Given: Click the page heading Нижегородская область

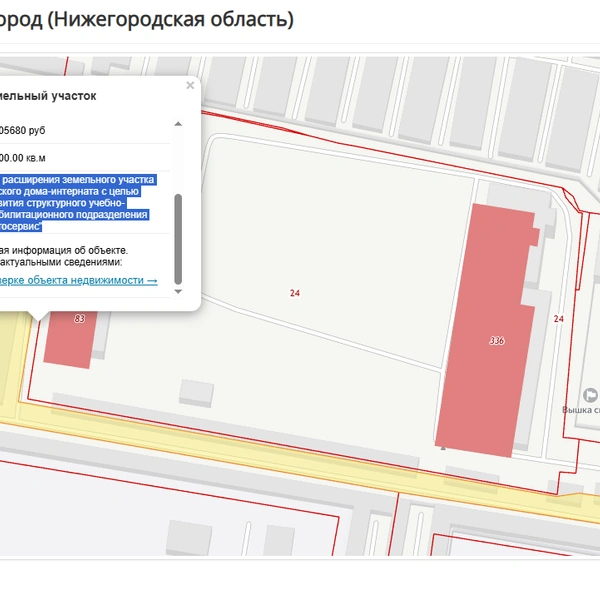Looking at the screenshot, I should [170, 19].
